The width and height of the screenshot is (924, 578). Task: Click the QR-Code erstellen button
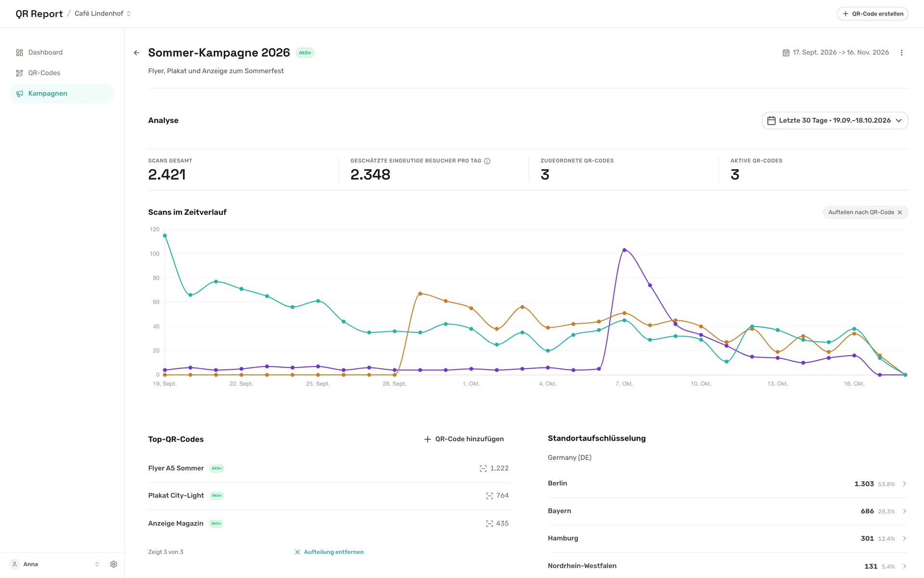(872, 13)
